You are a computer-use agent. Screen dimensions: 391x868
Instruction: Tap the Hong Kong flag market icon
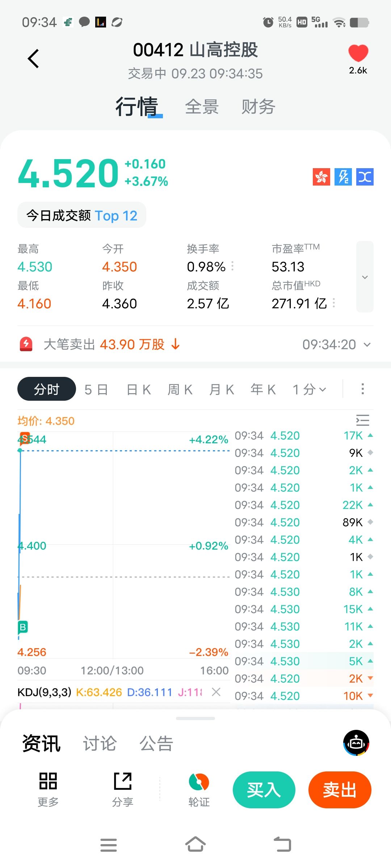(321, 177)
